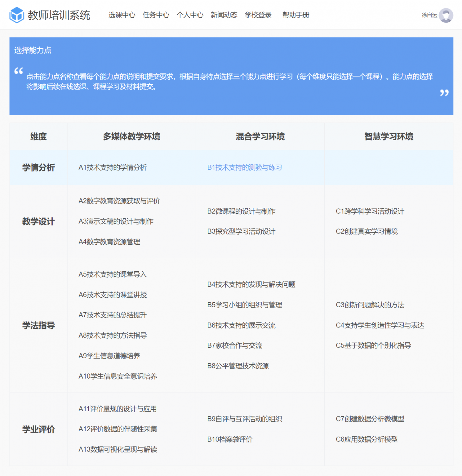Click the username 徐自远
462x476 pixels.
coord(429,15)
